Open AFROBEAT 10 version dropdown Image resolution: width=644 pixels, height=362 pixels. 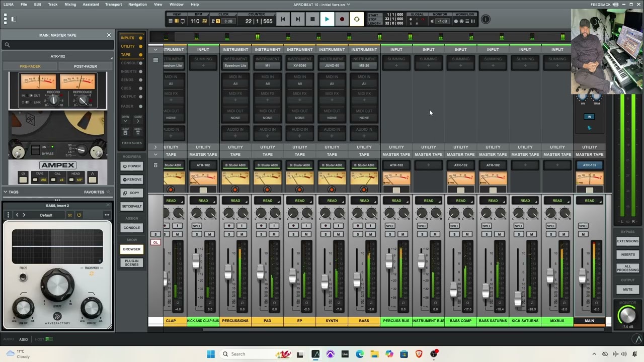pos(347,5)
